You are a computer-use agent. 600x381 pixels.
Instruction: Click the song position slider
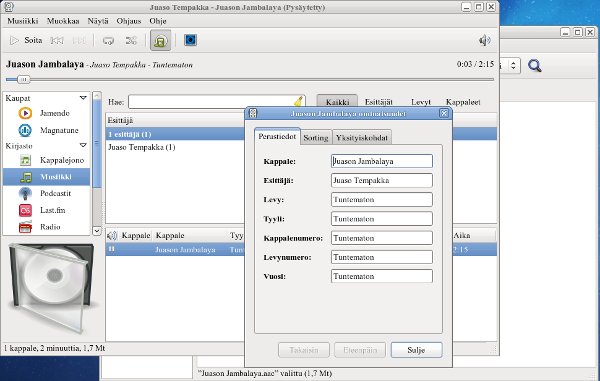(x=250, y=80)
